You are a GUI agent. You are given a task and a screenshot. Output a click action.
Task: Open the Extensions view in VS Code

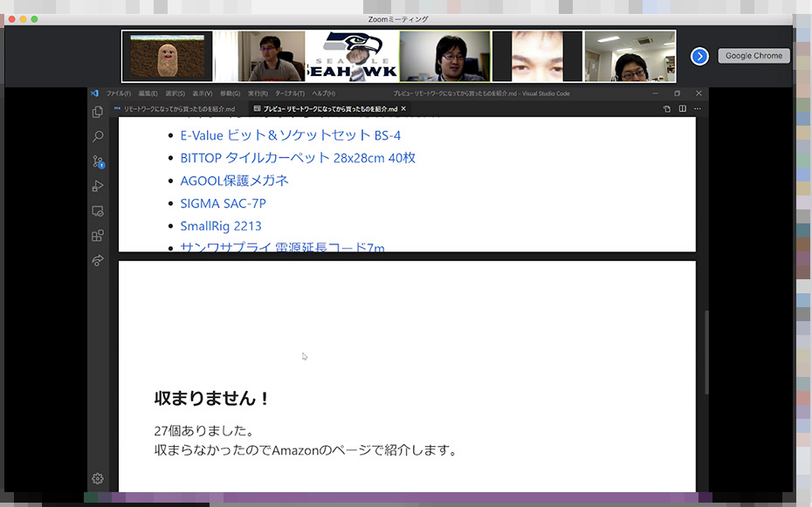pos(98,236)
